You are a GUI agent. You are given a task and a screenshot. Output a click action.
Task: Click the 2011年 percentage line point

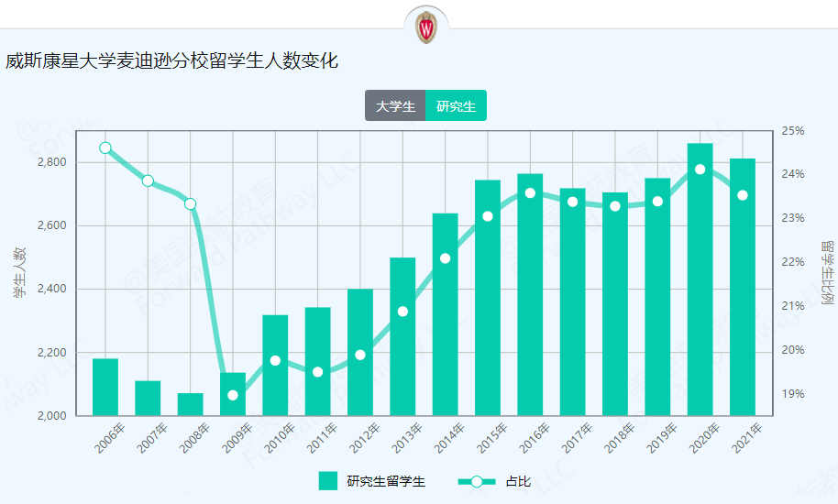pos(318,372)
